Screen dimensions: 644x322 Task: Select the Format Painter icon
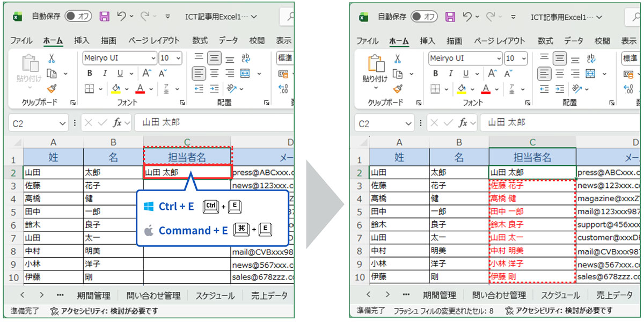point(51,87)
